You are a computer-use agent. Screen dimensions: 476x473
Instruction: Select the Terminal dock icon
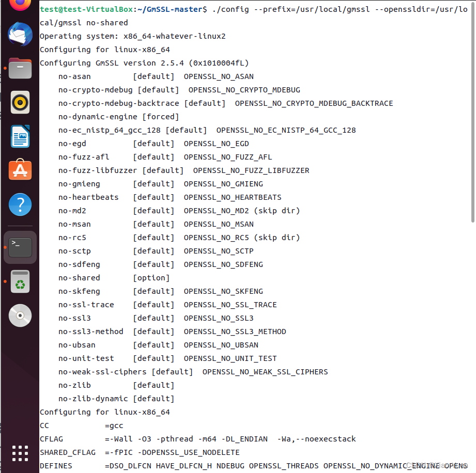(x=20, y=247)
